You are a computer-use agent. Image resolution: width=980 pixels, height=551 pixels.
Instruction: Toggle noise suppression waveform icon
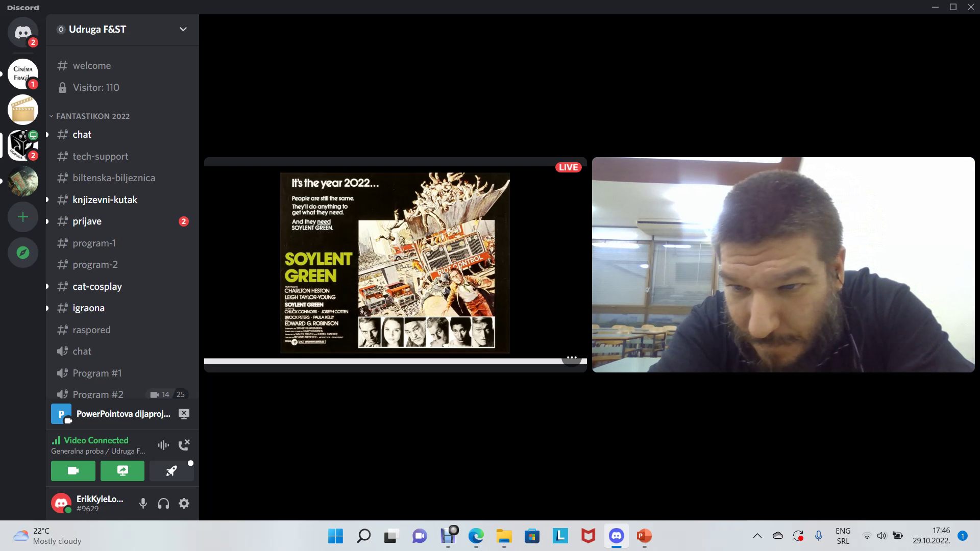pyautogui.click(x=163, y=445)
